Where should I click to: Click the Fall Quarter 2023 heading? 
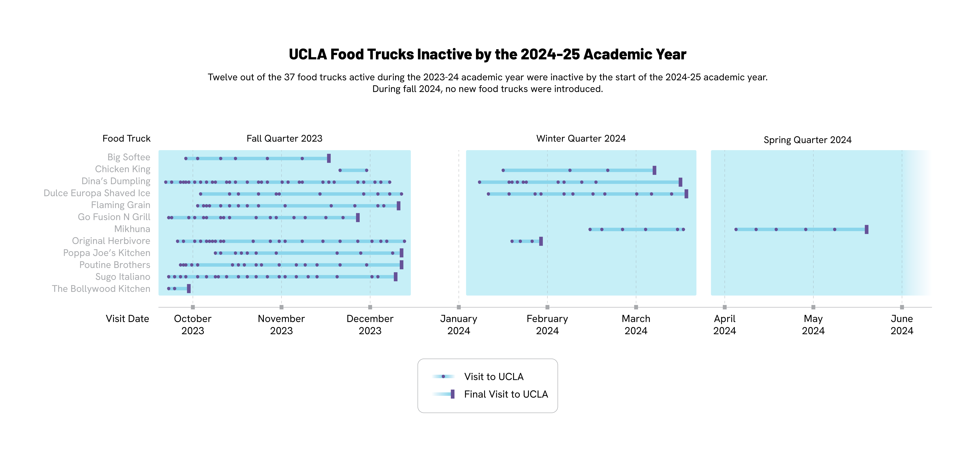[284, 138]
